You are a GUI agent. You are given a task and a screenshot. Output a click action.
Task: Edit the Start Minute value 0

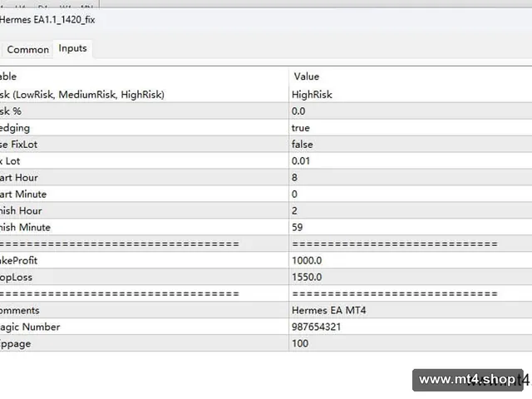[x=410, y=194]
